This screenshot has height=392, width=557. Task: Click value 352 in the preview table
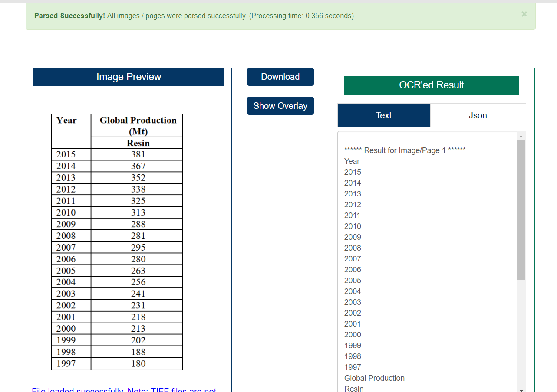tap(138, 178)
